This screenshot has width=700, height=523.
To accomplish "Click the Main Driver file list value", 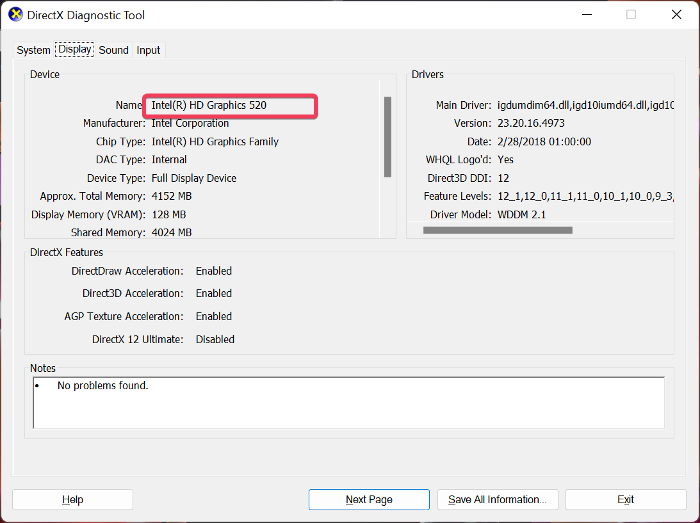I will click(x=585, y=105).
